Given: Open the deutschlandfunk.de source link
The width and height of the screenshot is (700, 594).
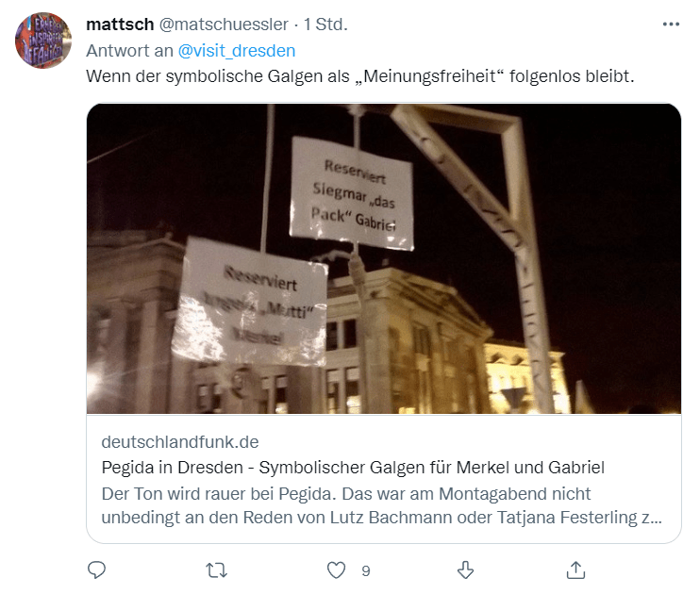Looking at the screenshot, I should [x=180, y=442].
